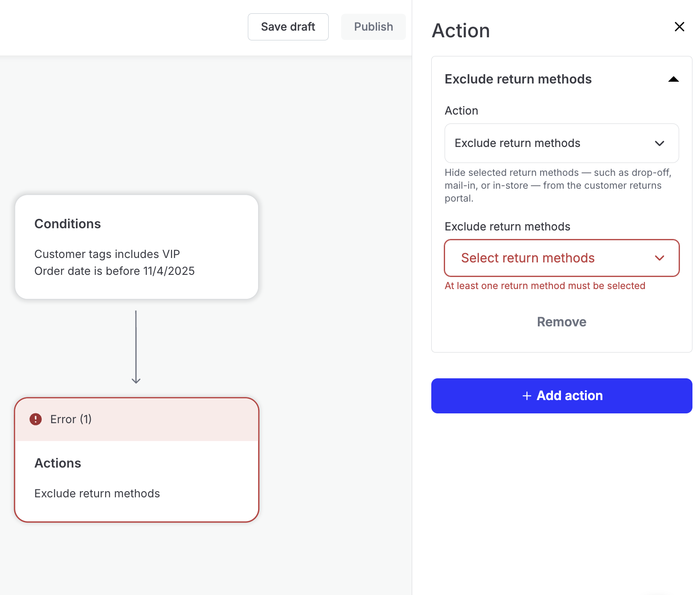Image resolution: width=700 pixels, height=595 pixels.
Task: Collapse the Exclude return methods section
Action: [x=673, y=79]
